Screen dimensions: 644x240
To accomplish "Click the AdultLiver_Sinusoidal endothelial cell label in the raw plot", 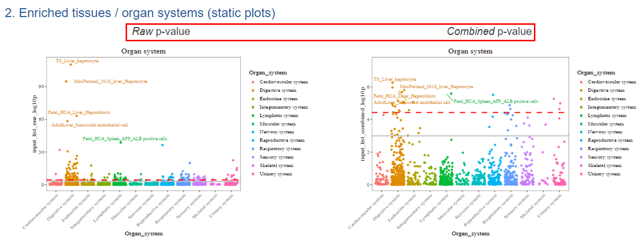I will coord(90,125).
